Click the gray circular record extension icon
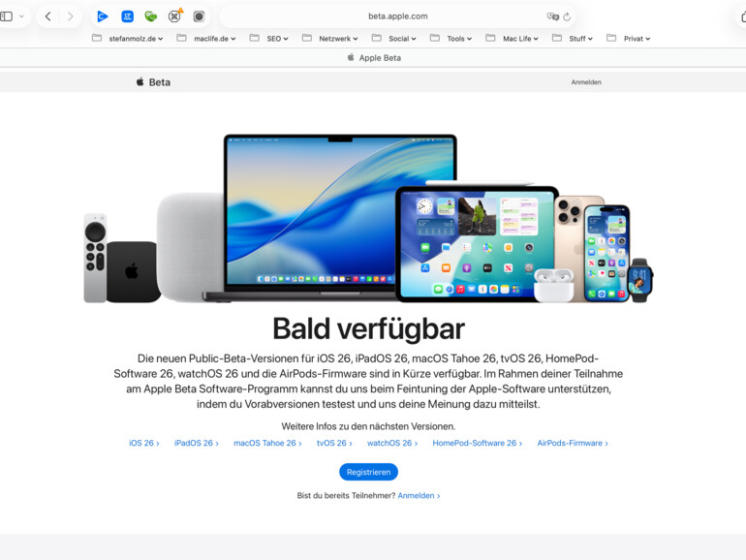This screenshot has width=746, height=560. [x=199, y=16]
